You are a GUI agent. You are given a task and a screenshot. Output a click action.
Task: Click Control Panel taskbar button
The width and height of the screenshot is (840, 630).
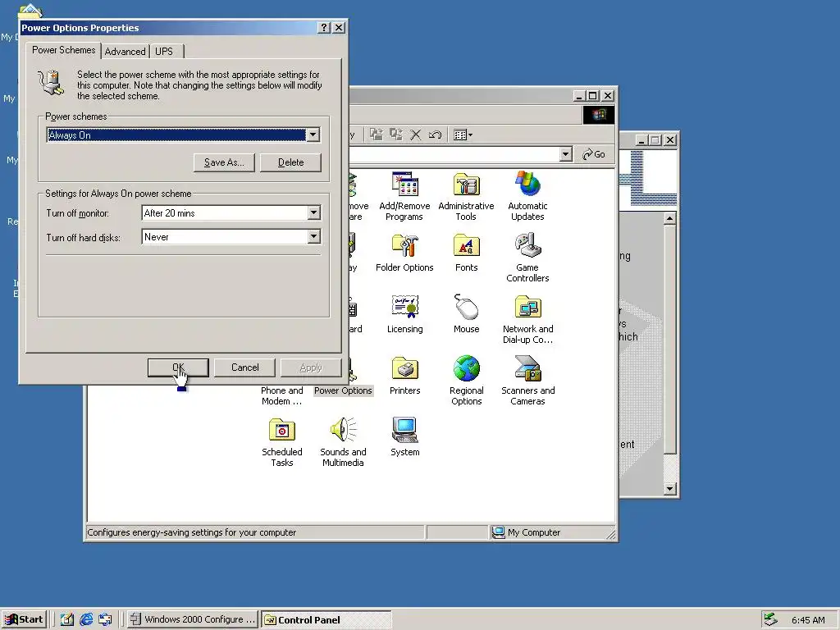pyautogui.click(x=326, y=619)
